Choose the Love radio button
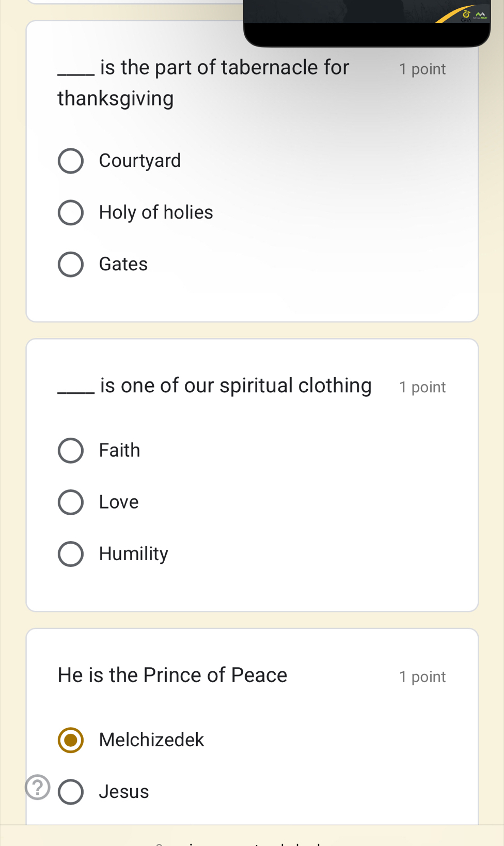 (71, 502)
